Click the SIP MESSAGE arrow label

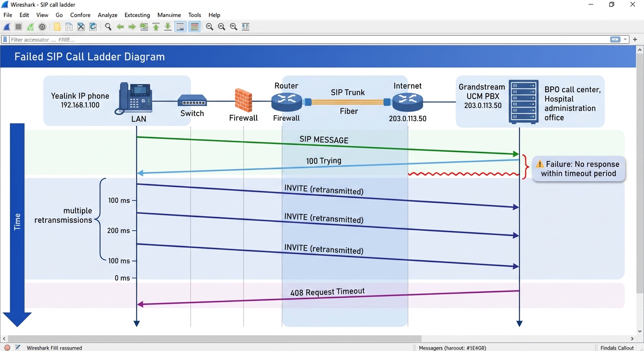[324, 140]
